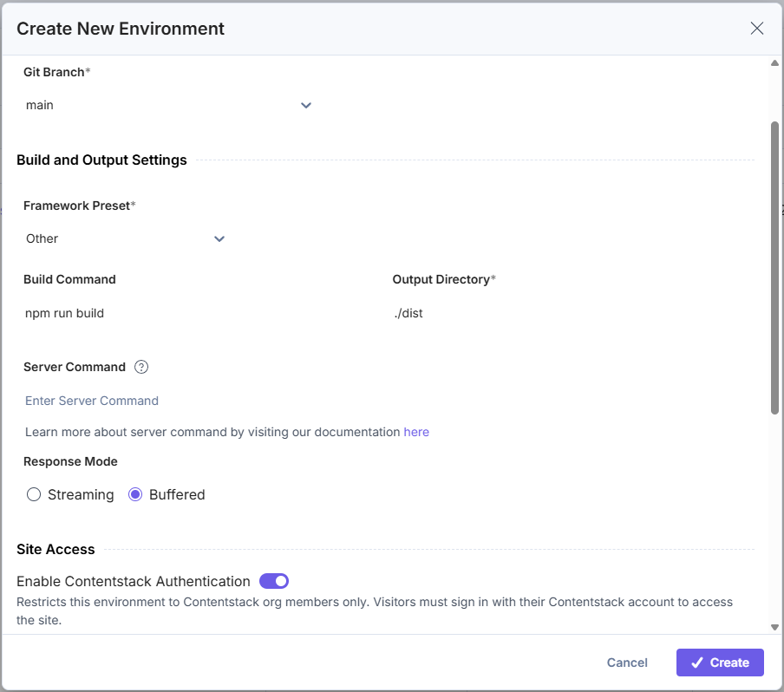Click the checkmark icon on the Create button

[x=697, y=663]
